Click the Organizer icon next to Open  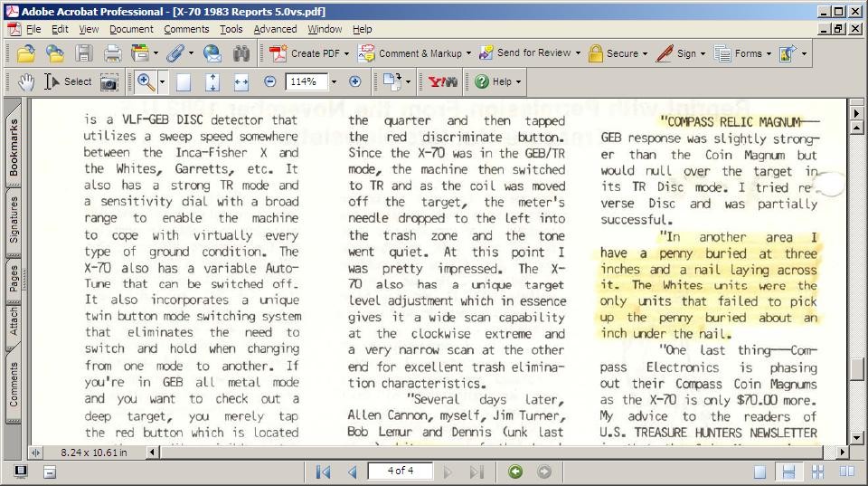(x=55, y=53)
